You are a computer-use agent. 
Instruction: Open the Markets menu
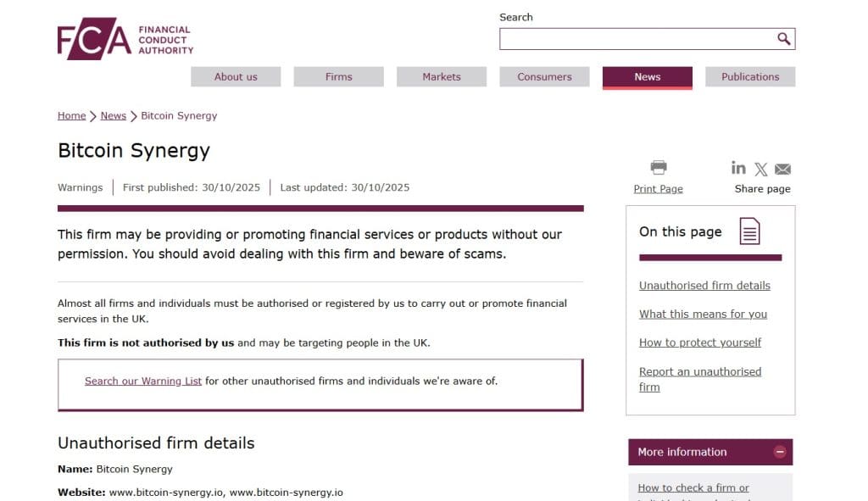click(x=442, y=77)
